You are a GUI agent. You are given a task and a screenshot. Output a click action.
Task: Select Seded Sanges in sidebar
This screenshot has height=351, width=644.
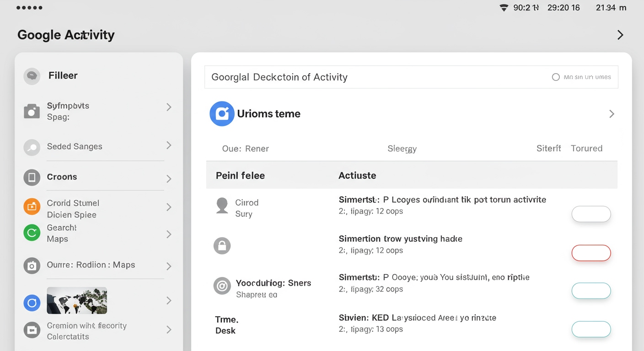click(x=75, y=146)
